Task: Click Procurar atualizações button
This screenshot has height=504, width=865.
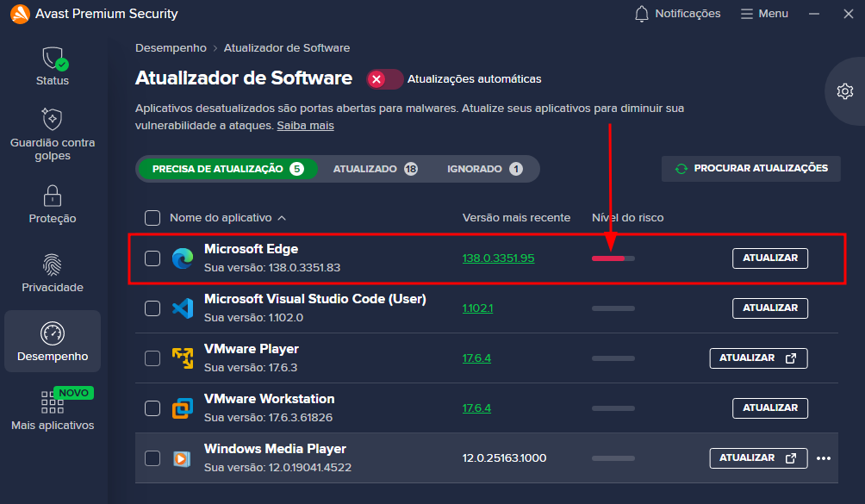Action: [x=750, y=169]
